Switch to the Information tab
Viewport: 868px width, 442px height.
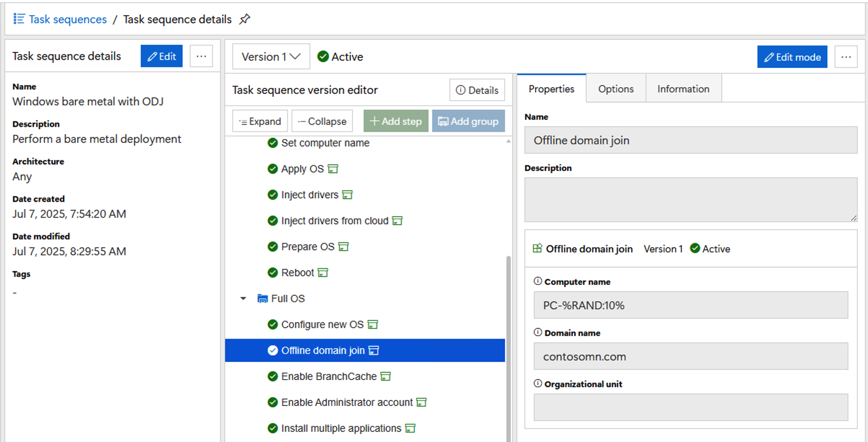pyautogui.click(x=683, y=89)
